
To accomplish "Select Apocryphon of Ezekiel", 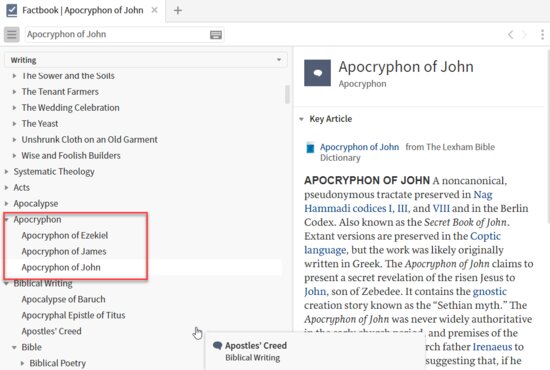I will tap(65, 235).
